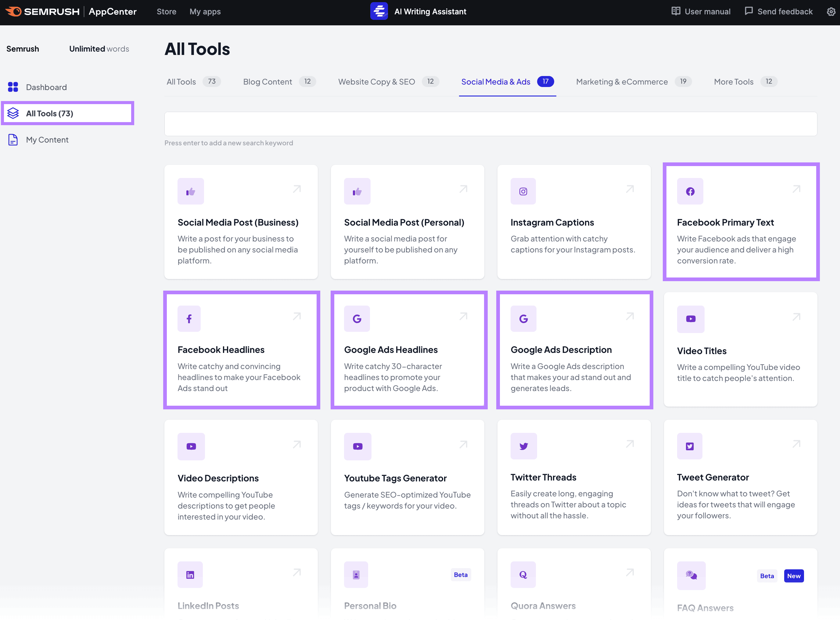Click the Video Titles YouTube icon
The width and height of the screenshot is (840, 620).
691,318
